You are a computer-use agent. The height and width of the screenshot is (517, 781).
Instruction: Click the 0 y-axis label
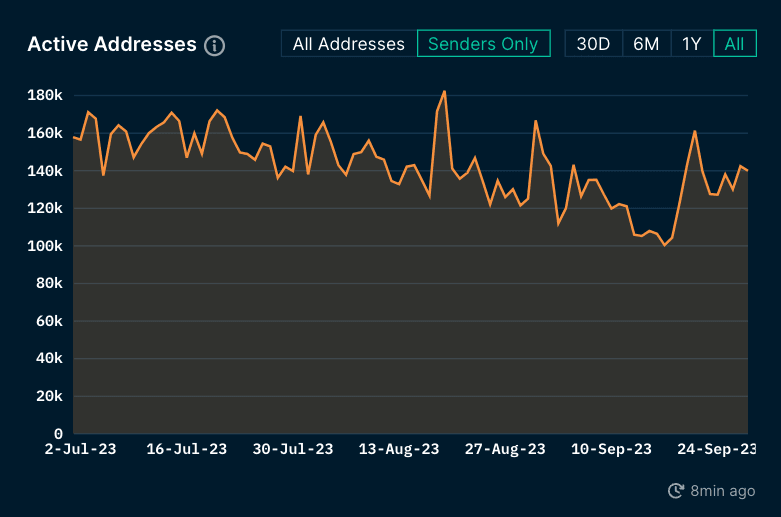(58, 434)
